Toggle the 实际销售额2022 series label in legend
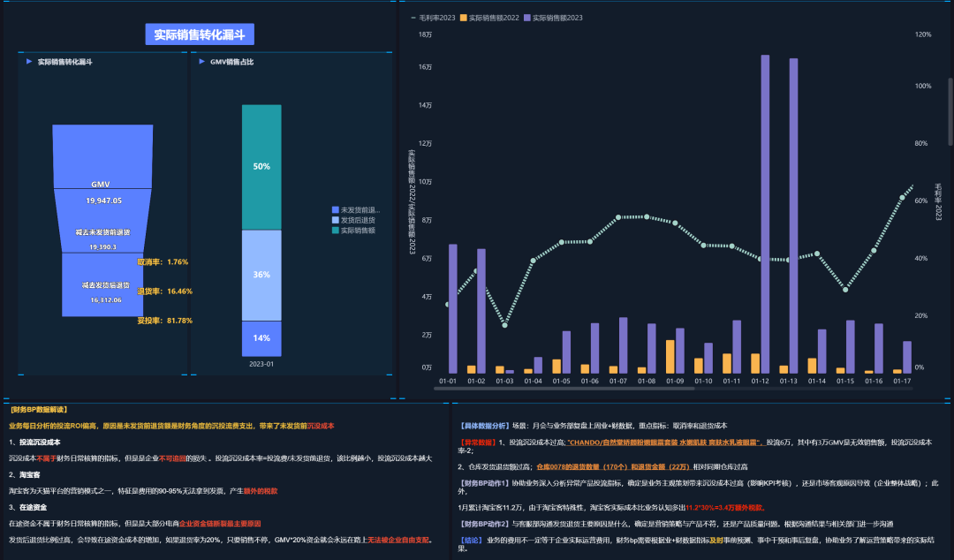This screenshot has height=560, width=954. (494, 18)
